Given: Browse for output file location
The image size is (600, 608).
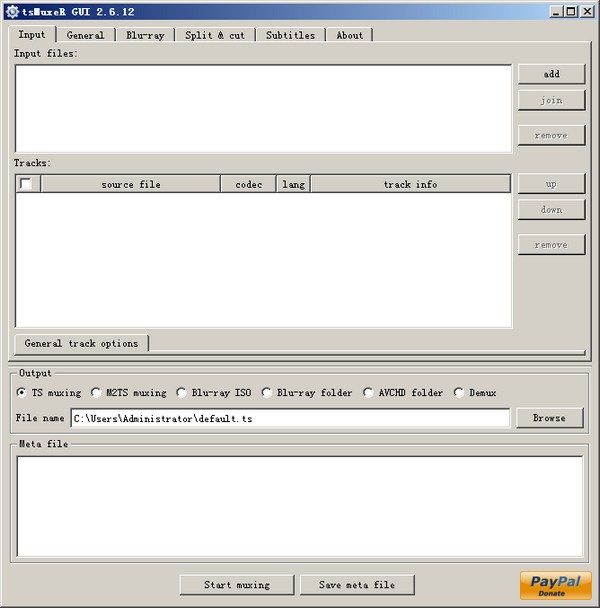Looking at the screenshot, I should (550, 418).
